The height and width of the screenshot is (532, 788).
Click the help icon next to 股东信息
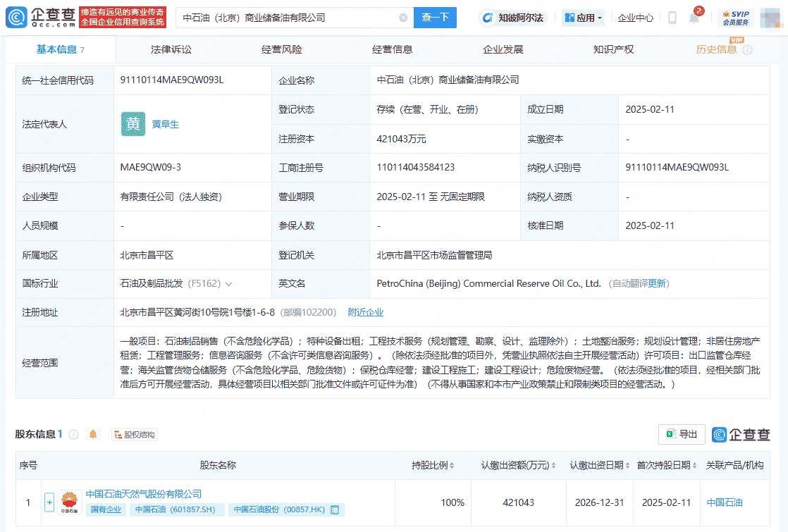(x=74, y=434)
